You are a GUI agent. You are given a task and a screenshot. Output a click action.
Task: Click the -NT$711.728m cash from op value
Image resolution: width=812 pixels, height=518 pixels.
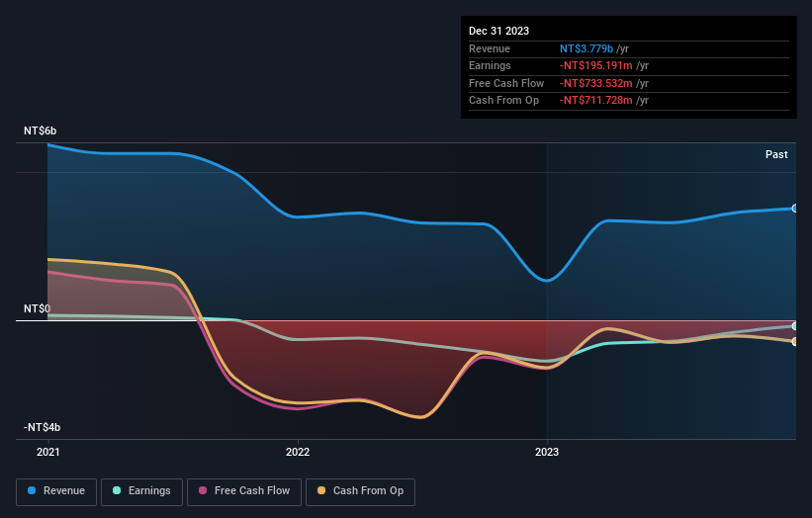[x=595, y=101]
